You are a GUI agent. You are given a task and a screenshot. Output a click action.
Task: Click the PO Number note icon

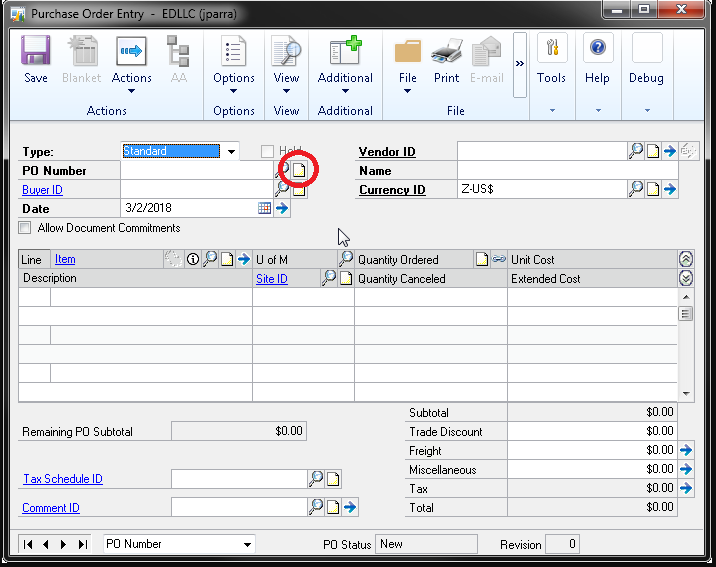tap(299, 170)
